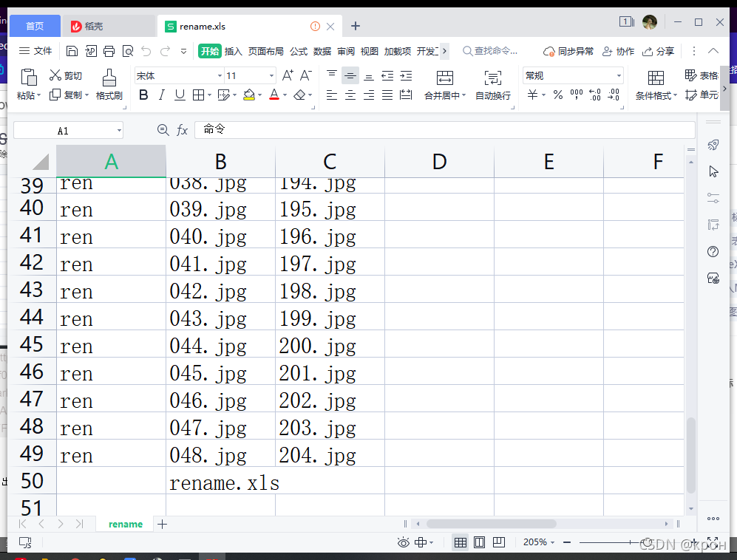737x560 pixels.
Task: Apply fill color bucket
Action: tap(249, 95)
